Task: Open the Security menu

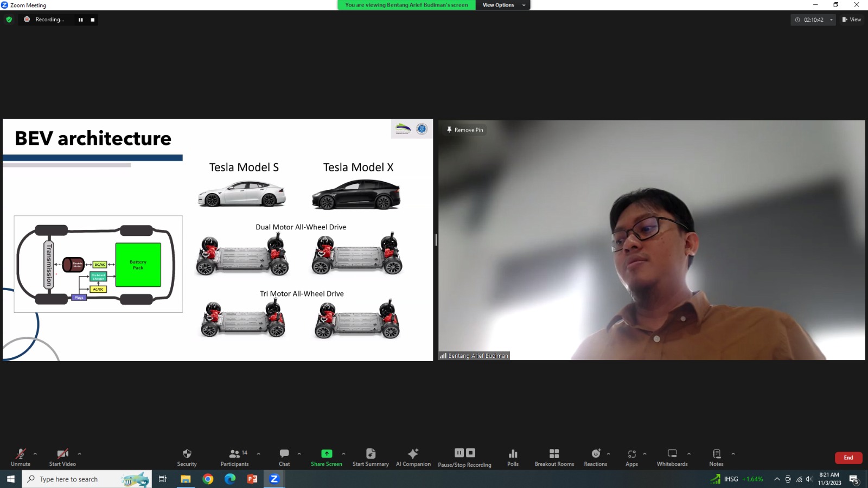Action: 187,457
